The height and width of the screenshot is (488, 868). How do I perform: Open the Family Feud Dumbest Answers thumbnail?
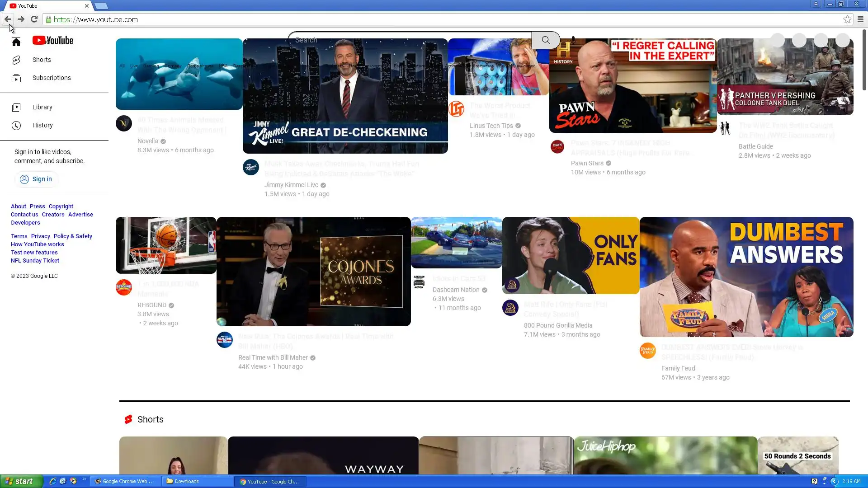click(x=746, y=277)
